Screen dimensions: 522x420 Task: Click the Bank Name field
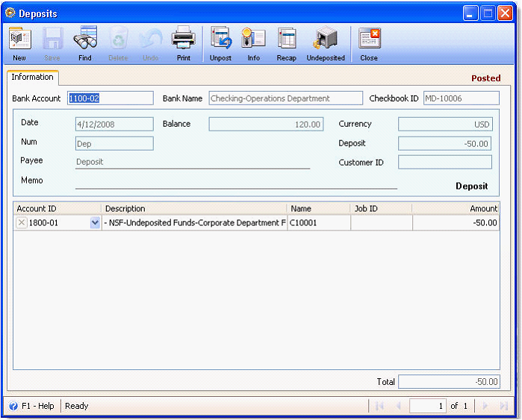pos(285,98)
